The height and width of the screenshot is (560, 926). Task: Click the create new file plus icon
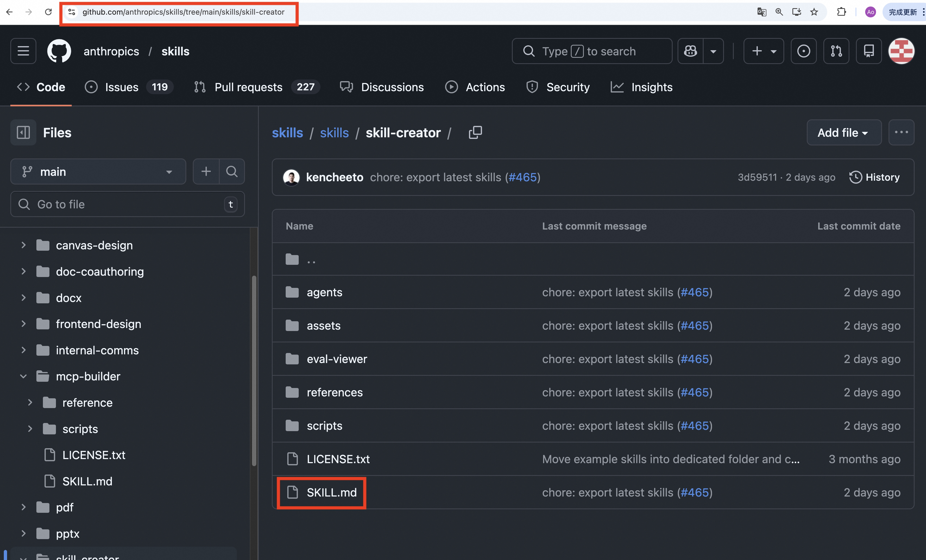coord(206,171)
